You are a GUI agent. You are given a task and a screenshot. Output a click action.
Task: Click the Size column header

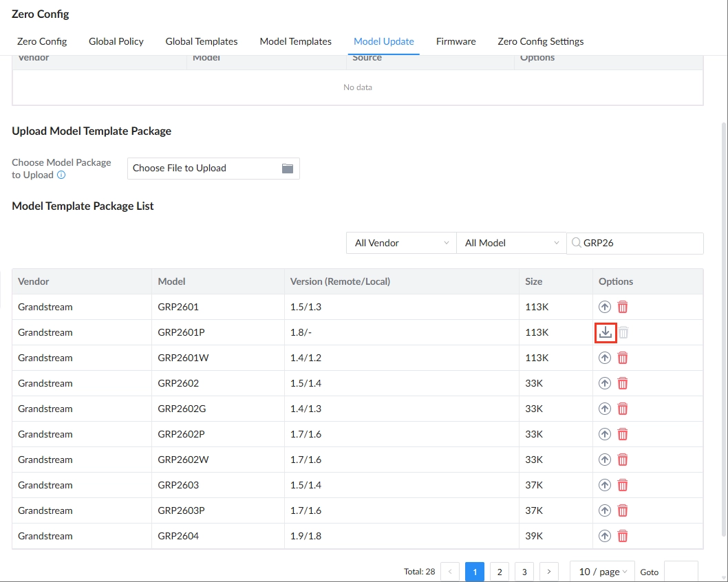click(x=556, y=281)
